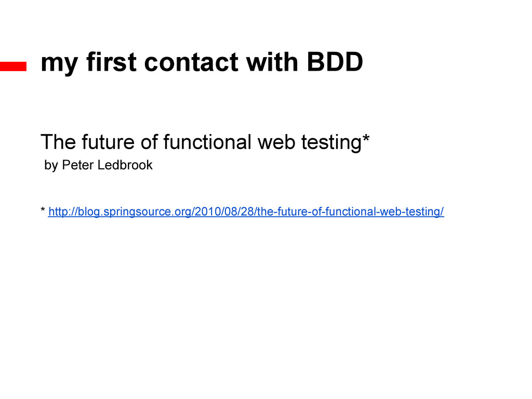Open the blog.springsource.org hyperlink

[246, 212]
